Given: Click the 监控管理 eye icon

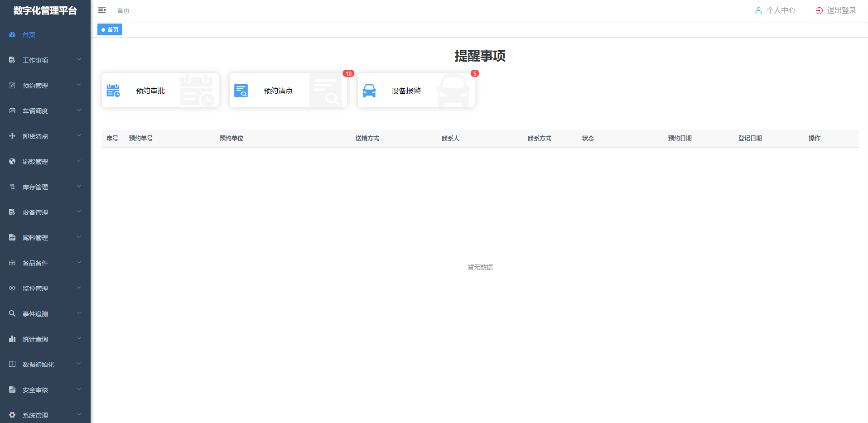Looking at the screenshot, I should click(x=12, y=288).
